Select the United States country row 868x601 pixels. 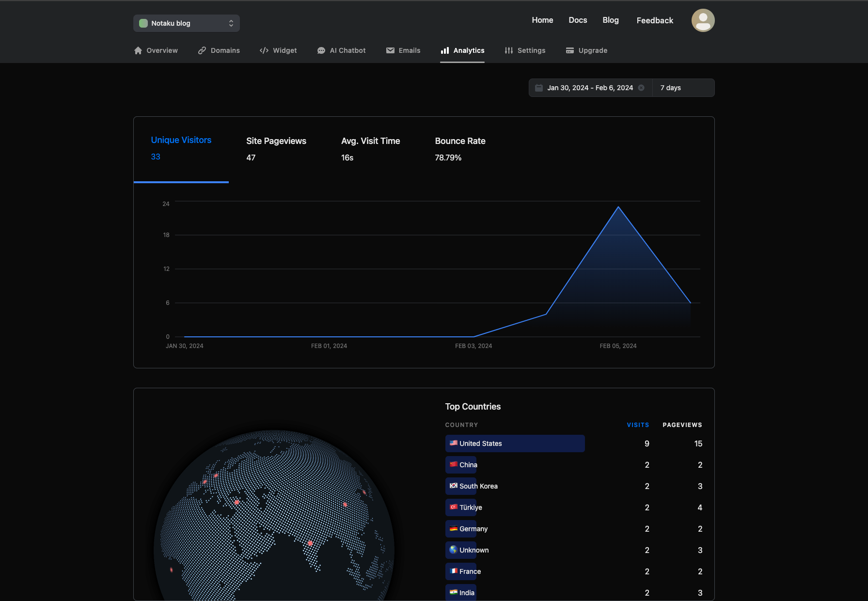point(574,443)
